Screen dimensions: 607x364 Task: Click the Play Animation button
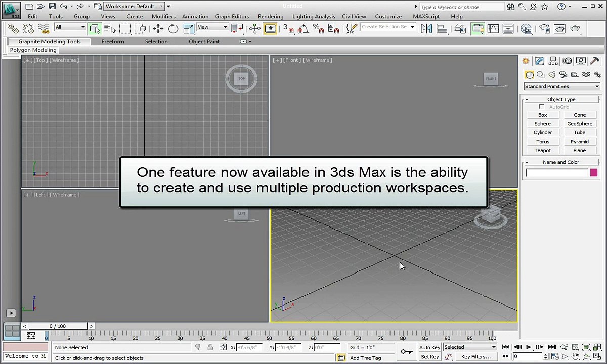[x=528, y=347]
